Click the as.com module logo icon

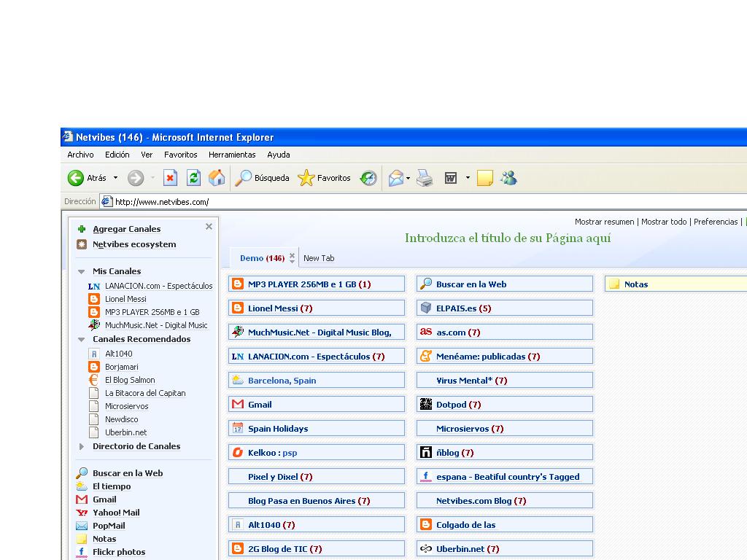click(426, 332)
